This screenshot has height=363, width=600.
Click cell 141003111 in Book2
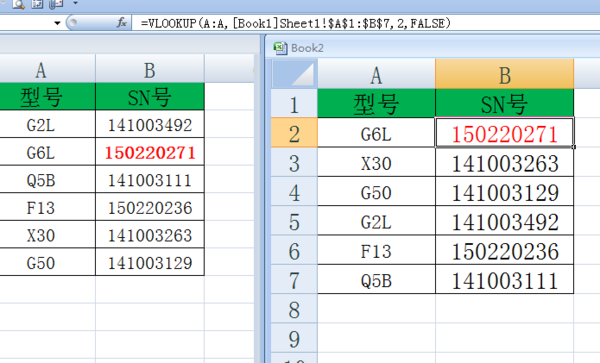[x=504, y=280]
